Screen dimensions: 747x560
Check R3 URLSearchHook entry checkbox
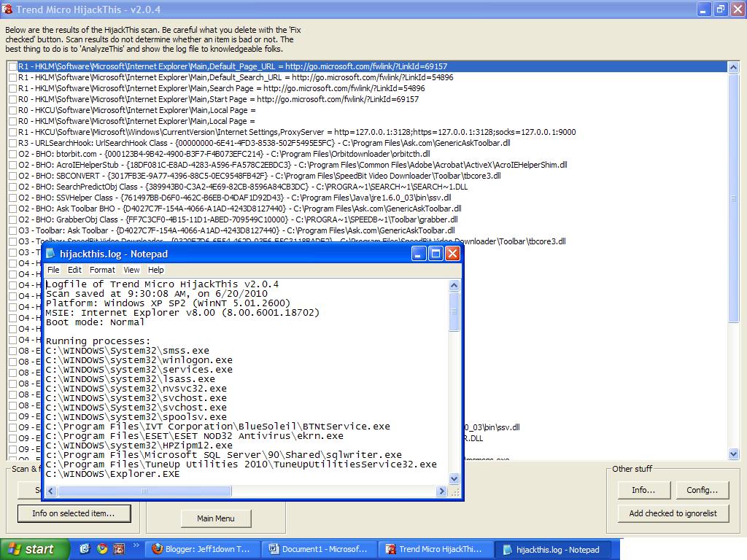(x=13, y=144)
